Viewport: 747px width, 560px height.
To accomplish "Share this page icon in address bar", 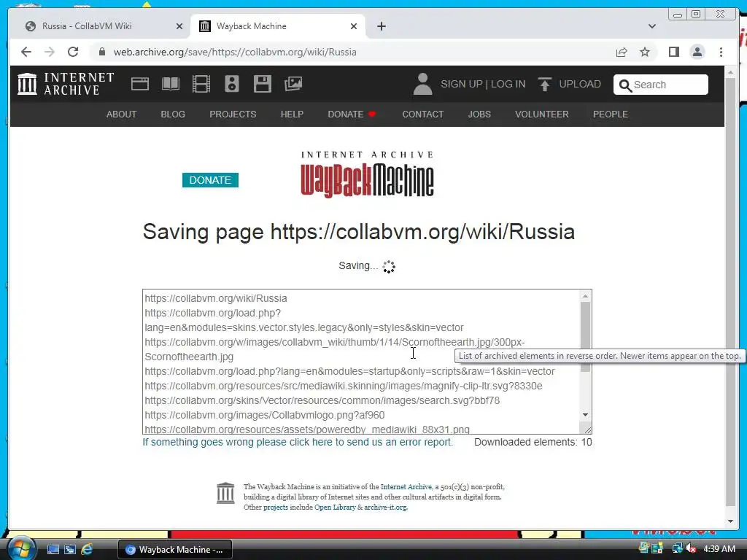I will [622, 52].
